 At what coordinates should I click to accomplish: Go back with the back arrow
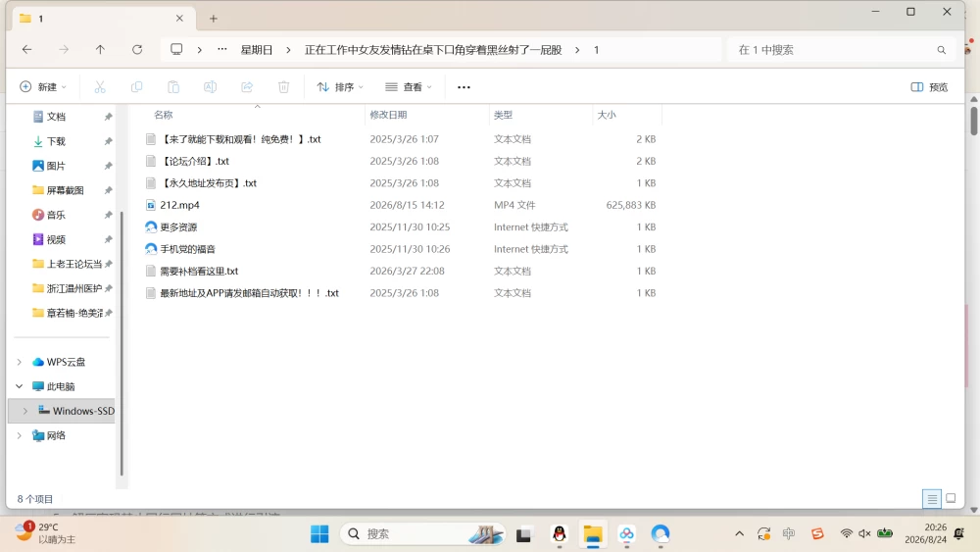(26, 49)
